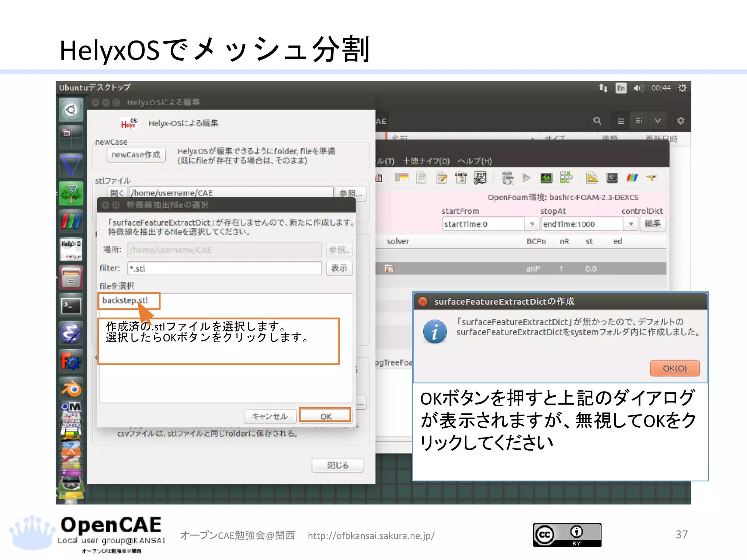Open the volume indicator in top panel
Viewport: 747px width, 560px height.
(639, 88)
